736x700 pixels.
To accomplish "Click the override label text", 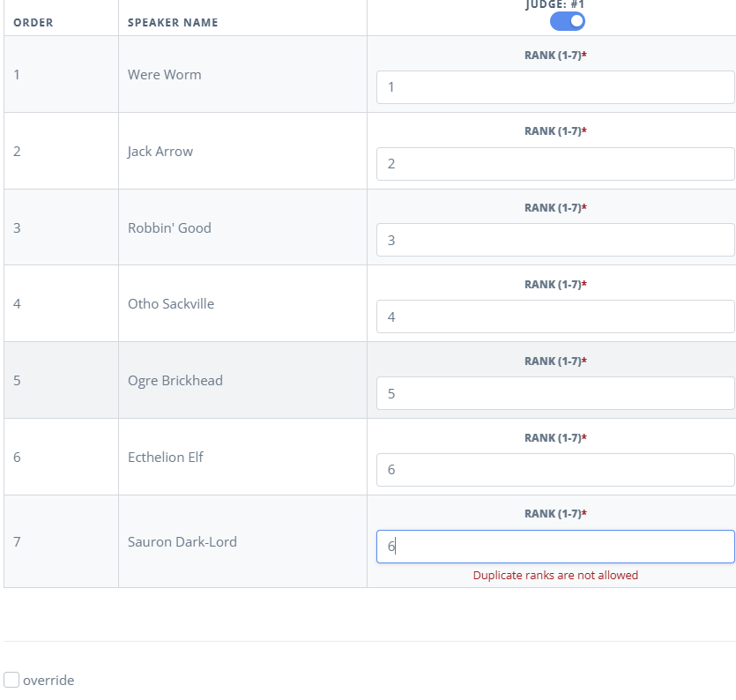I will (48, 681).
